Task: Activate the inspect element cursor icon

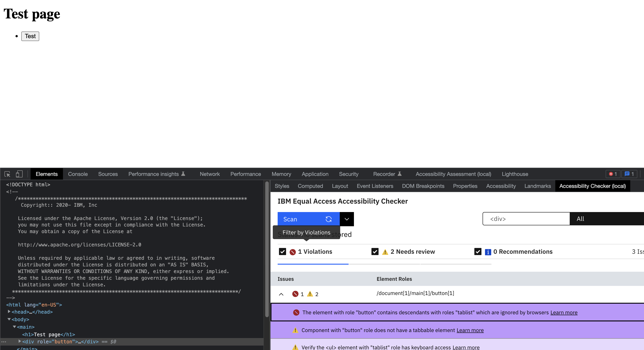Action: click(7, 174)
